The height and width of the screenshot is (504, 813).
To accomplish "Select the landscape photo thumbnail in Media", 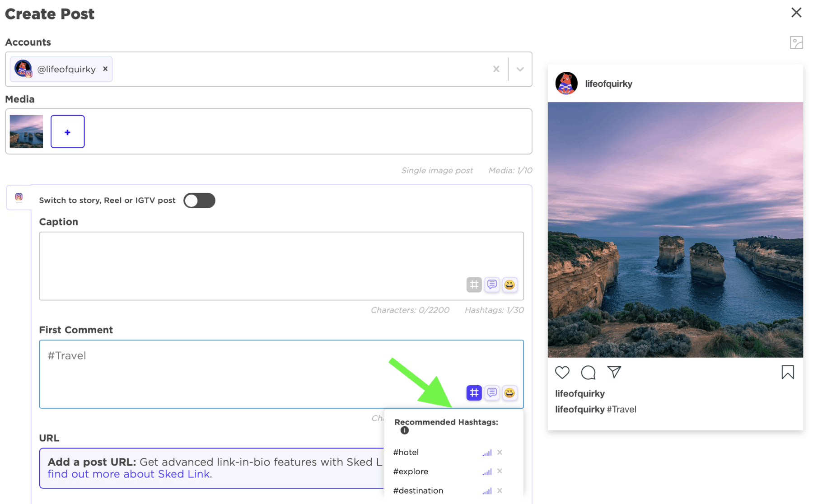I will 26,131.
